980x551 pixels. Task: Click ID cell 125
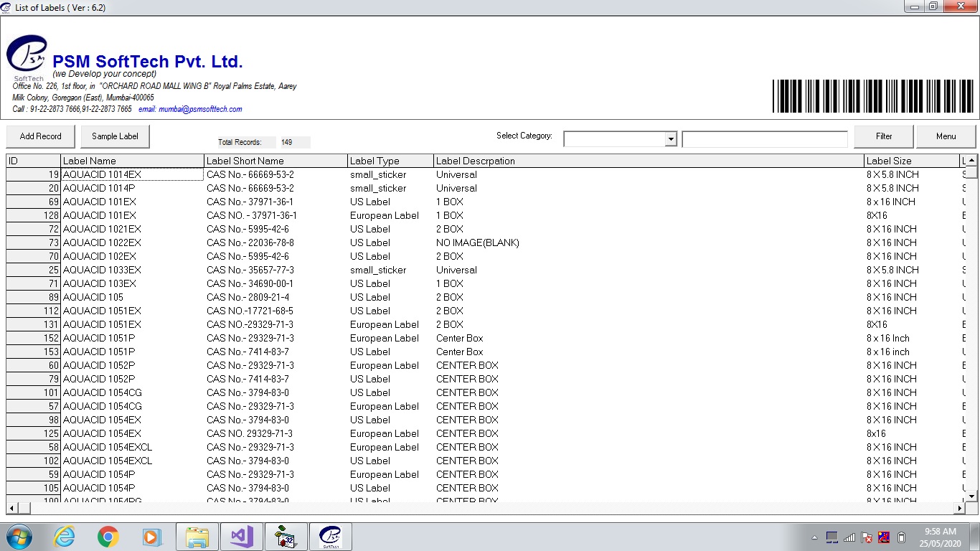(x=33, y=433)
